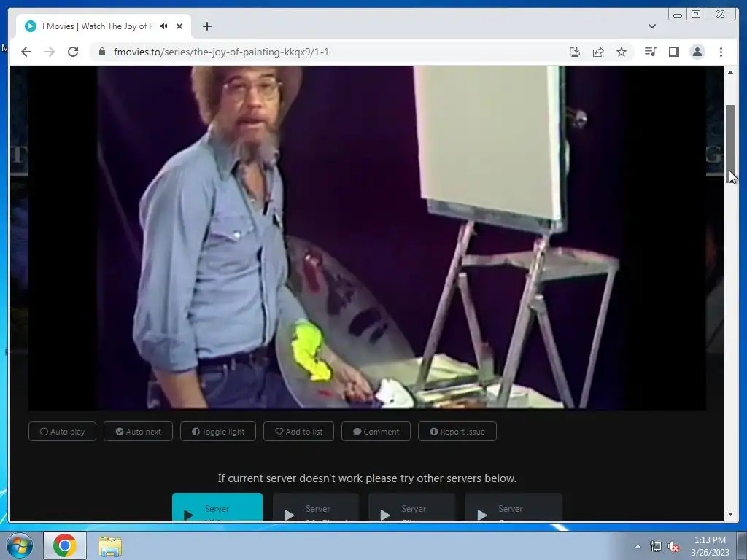Select the highlighted teal Server button
This screenshot has height=560, width=747.
(217, 507)
